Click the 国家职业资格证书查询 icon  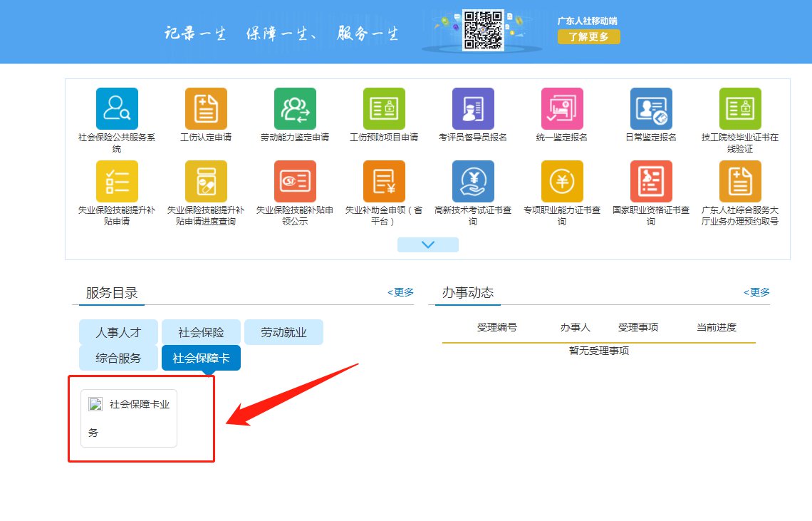pos(651,182)
